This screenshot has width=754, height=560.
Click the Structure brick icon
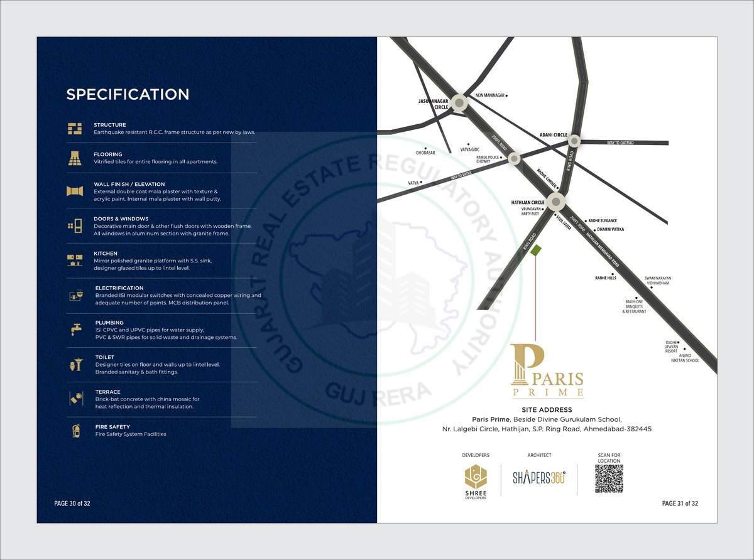coord(75,129)
